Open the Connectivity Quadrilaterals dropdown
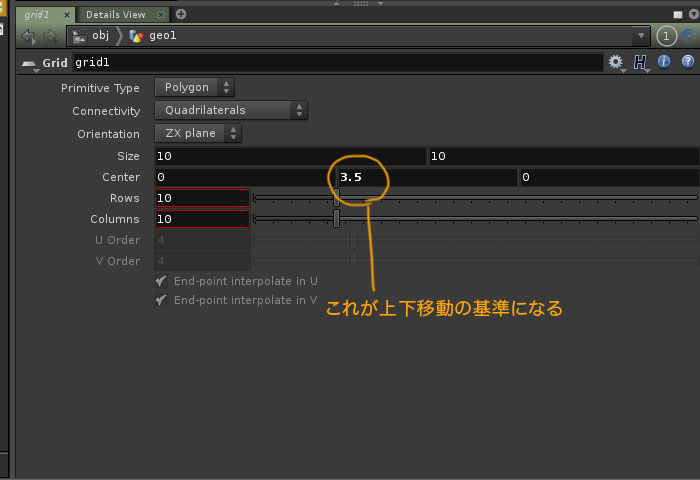 coord(231,110)
